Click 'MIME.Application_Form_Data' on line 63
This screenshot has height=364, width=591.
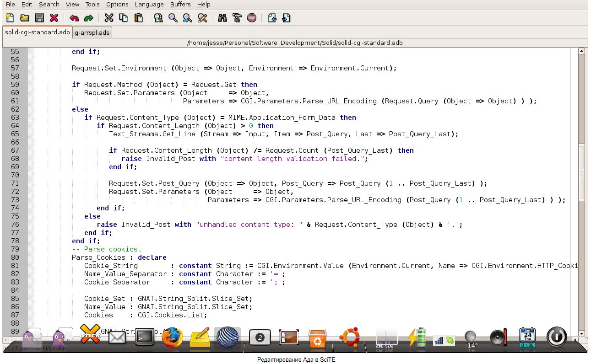[282, 118]
